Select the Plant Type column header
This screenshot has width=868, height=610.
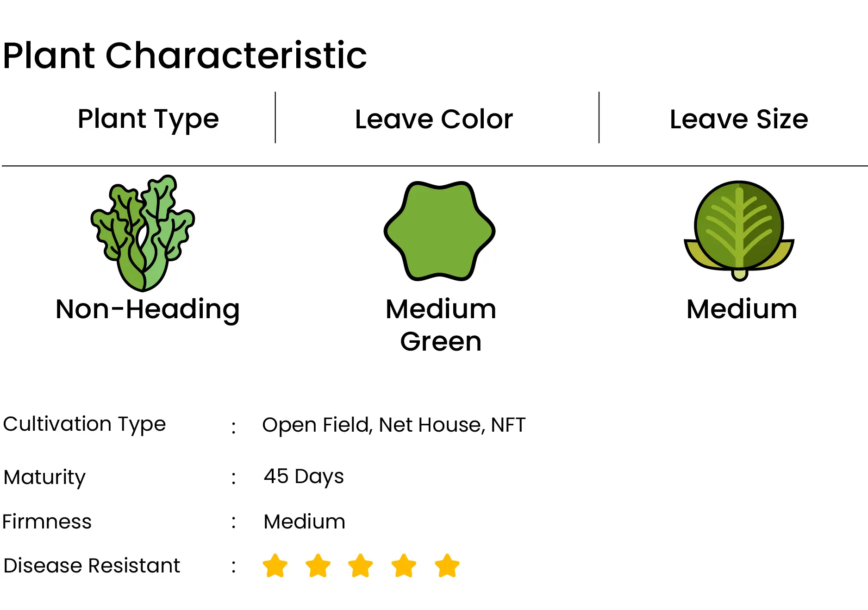coord(148,119)
